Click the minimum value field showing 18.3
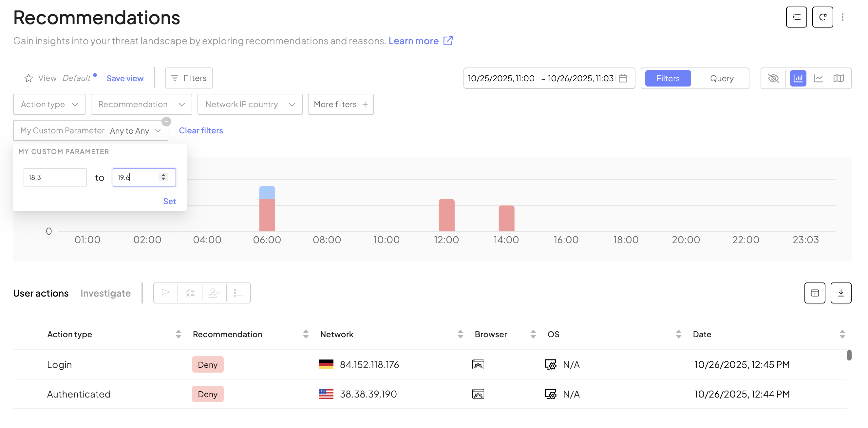Image resolution: width=868 pixels, height=428 pixels. 55,177
